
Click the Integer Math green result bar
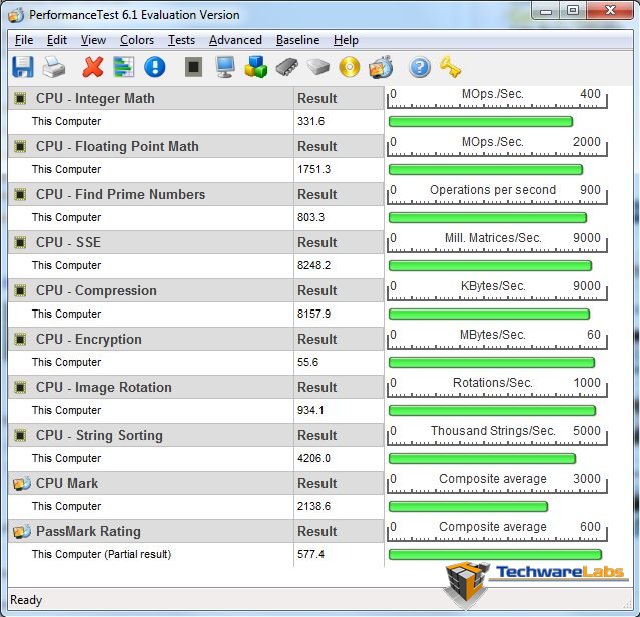tap(481, 121)
